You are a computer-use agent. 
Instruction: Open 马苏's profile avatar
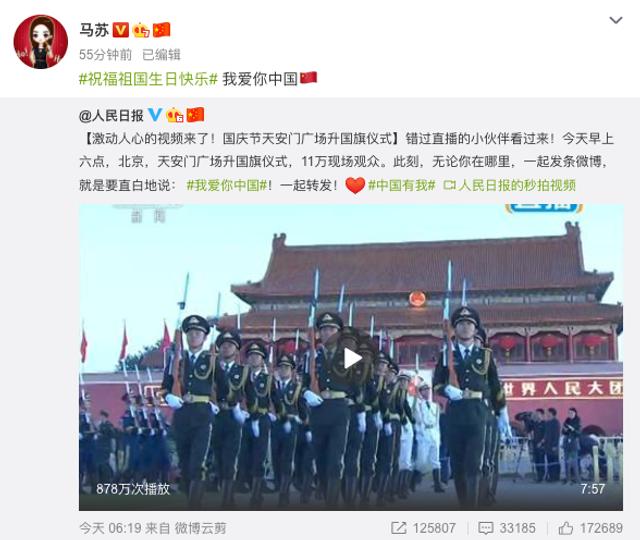pos(40,42)
